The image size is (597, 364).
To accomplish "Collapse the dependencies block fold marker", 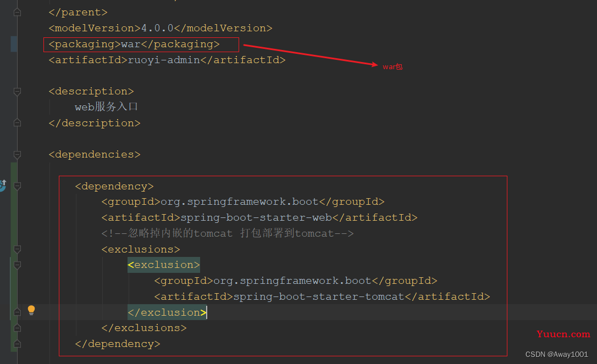I will click(x=18, y=154).
